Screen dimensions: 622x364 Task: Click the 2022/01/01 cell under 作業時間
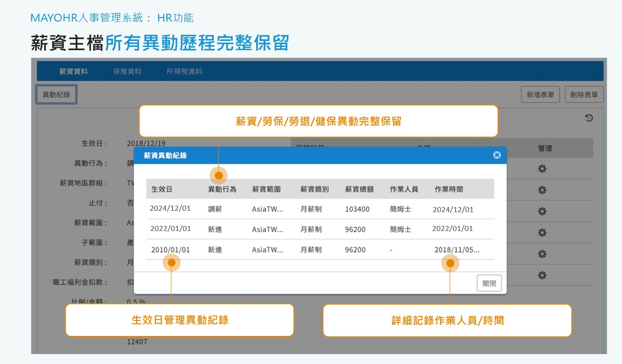[452, 228]
